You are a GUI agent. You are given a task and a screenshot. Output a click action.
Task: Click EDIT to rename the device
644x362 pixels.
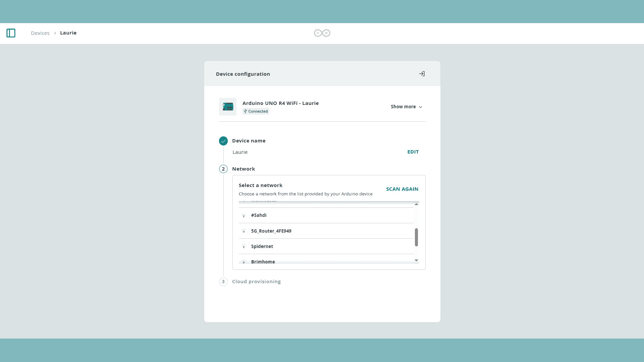(413, 152)
